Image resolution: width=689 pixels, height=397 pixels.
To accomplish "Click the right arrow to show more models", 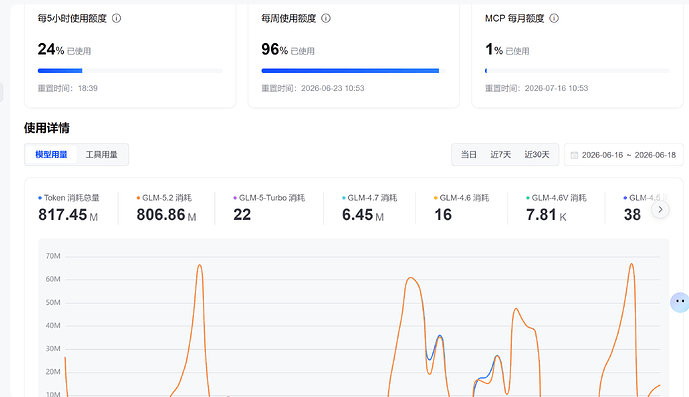I will click(660, 210).
